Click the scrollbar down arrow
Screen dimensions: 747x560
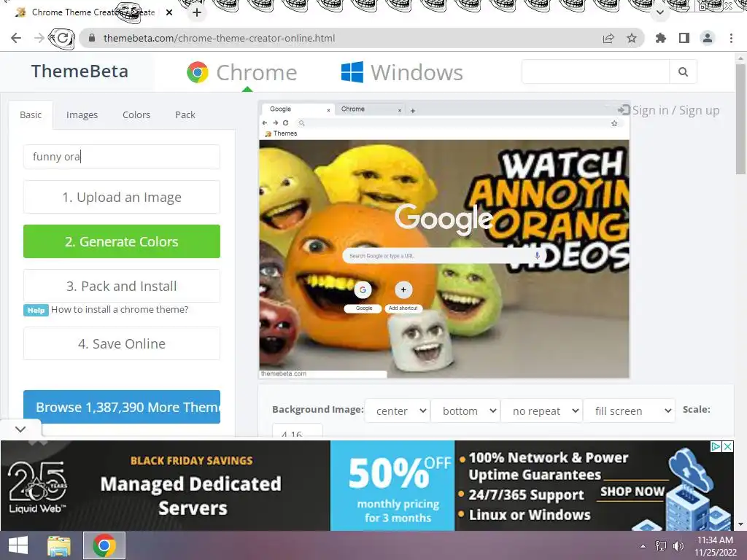(x=740, y=524)
